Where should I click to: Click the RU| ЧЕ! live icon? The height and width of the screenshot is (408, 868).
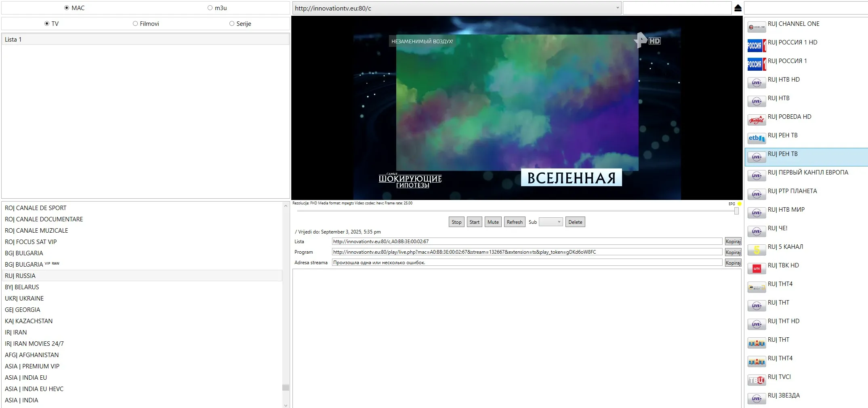pyautogui.click(x=757, y=231)
